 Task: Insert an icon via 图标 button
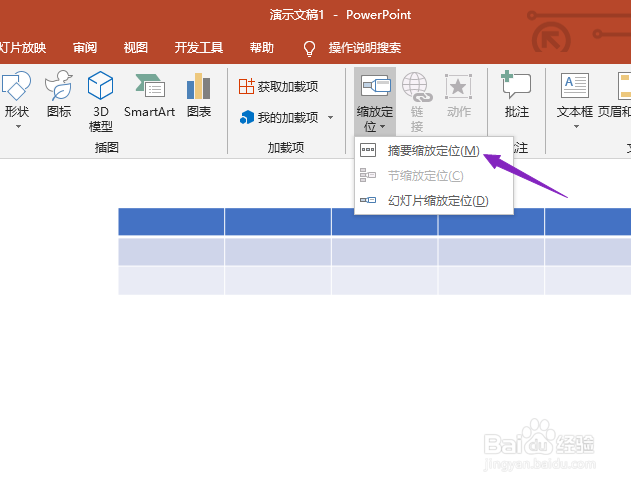coord(59,95)
